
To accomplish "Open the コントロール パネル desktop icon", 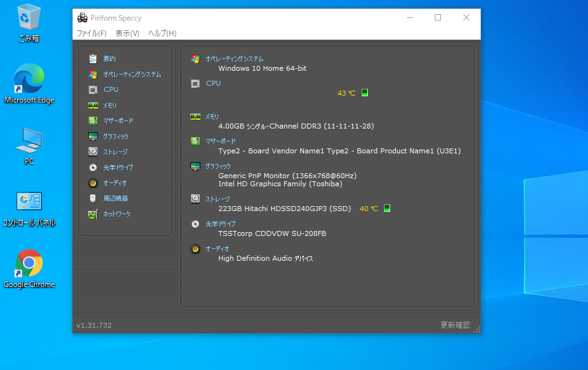I will click(x=29, y=209).
